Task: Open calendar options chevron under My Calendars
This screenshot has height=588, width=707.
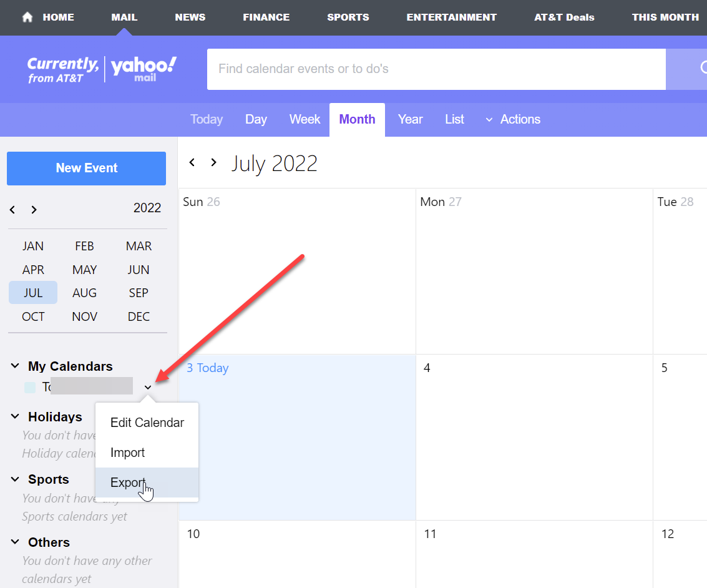Action: tap(148, 388)
